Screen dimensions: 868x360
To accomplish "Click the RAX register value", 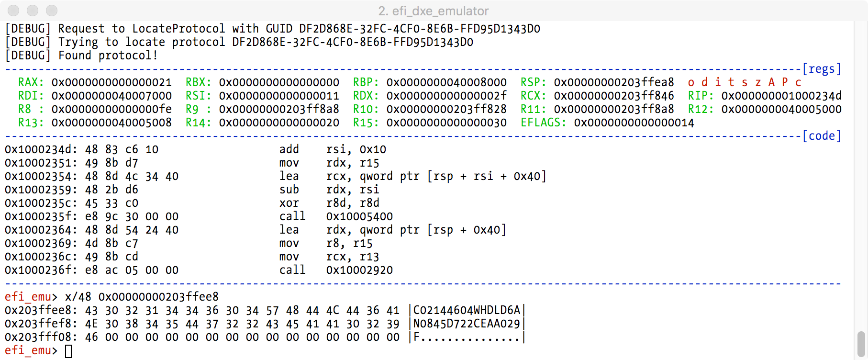I will pos(111,82).
